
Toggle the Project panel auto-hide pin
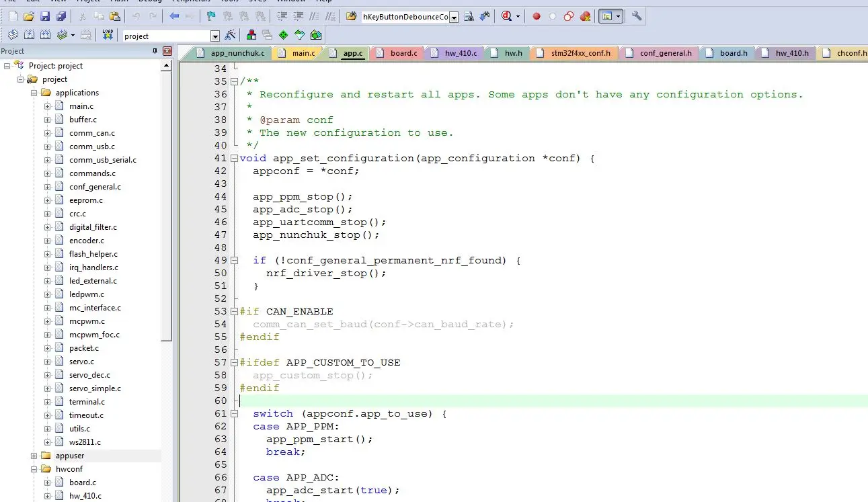155,51
